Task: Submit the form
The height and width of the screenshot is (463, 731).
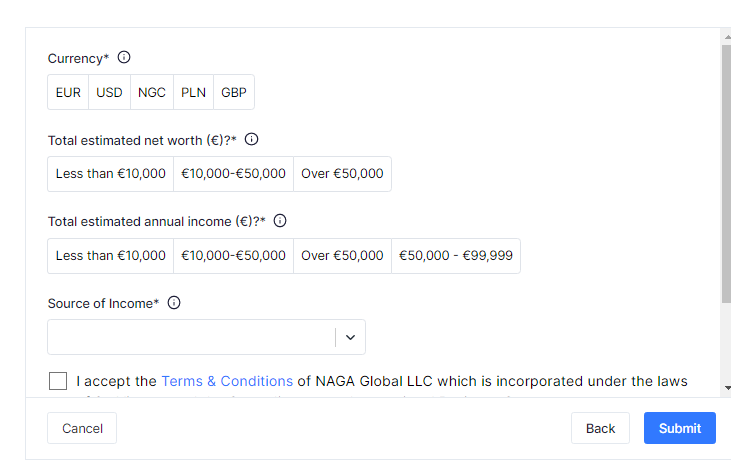Action: point(680,428)
